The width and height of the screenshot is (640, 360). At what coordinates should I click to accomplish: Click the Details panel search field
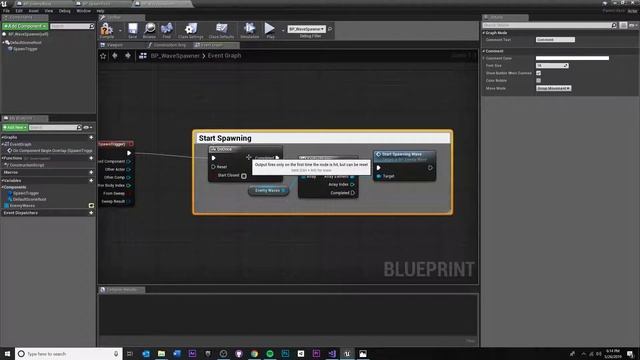click(549, 25)
